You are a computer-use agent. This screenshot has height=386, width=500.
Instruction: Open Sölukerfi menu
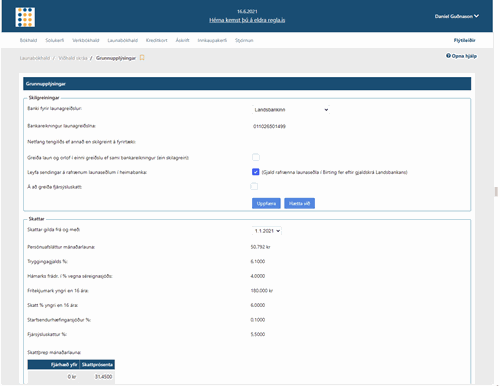click(x=55, y=40)
